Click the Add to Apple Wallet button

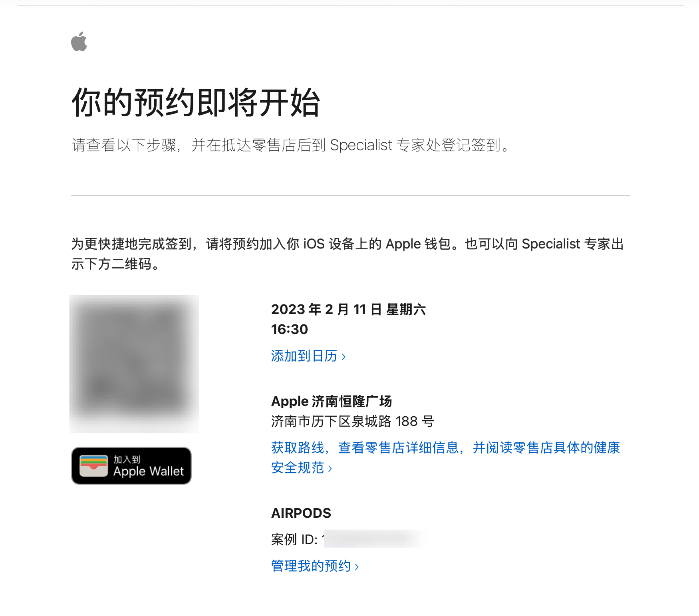coord(131,466)
